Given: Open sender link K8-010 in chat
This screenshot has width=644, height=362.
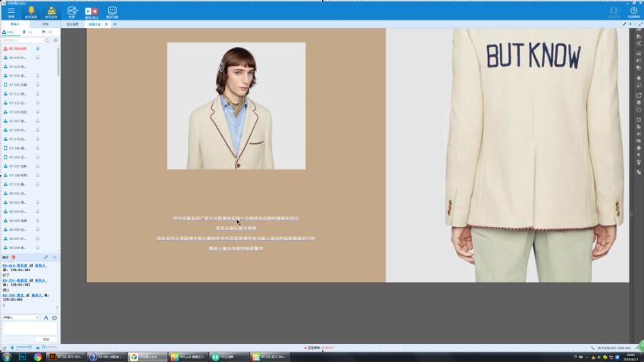Looking at the screenshot, I should [x=15, y=266].
